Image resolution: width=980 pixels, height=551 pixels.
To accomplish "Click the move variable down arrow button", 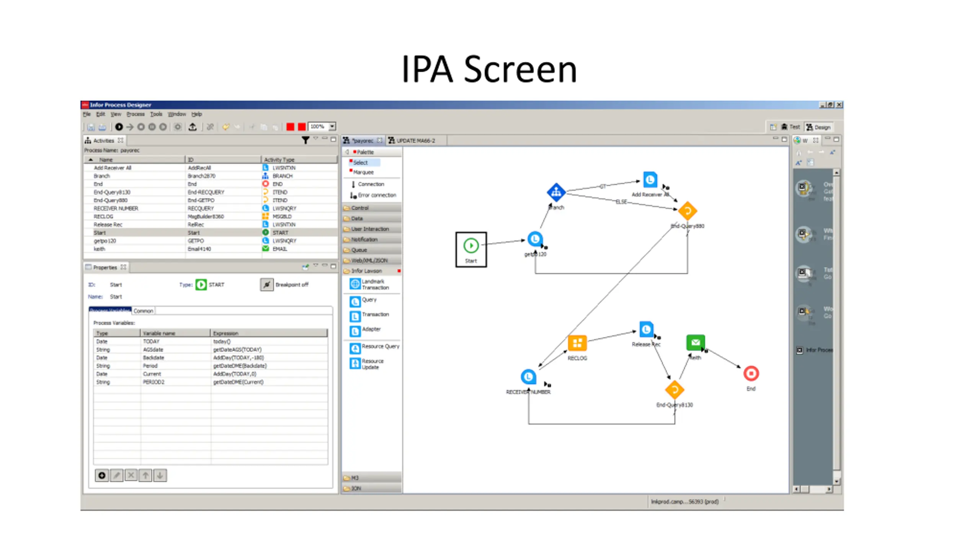I will pos(160,476).
